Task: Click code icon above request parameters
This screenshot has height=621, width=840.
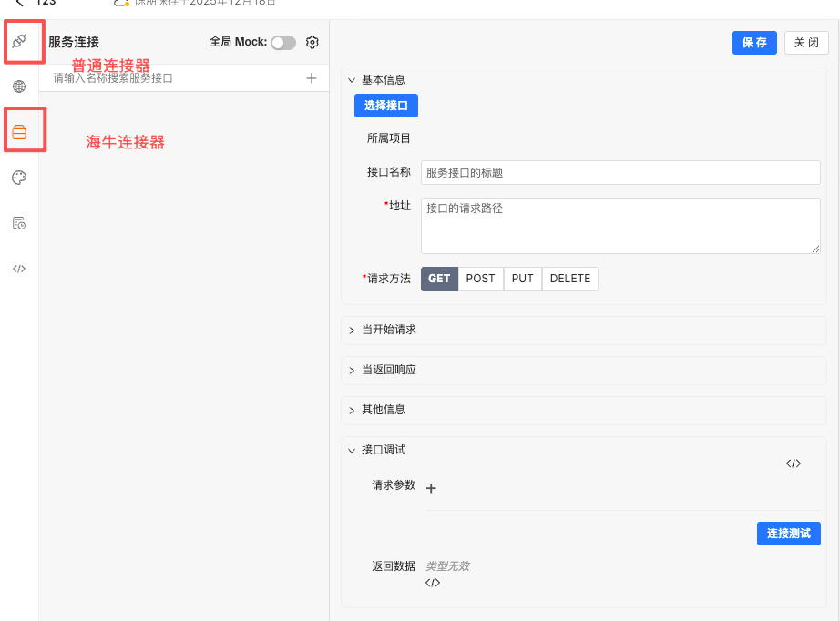Action: pos(793,463)
